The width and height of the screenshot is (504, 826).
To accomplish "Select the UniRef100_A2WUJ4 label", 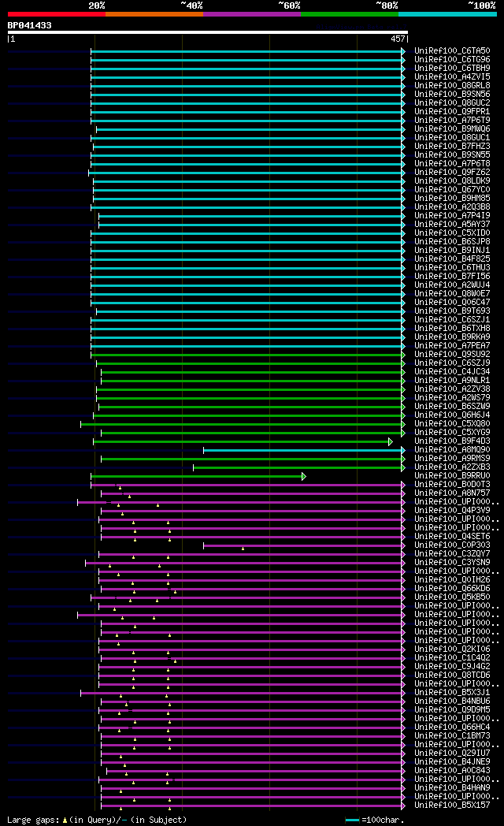I will point(452,285).
